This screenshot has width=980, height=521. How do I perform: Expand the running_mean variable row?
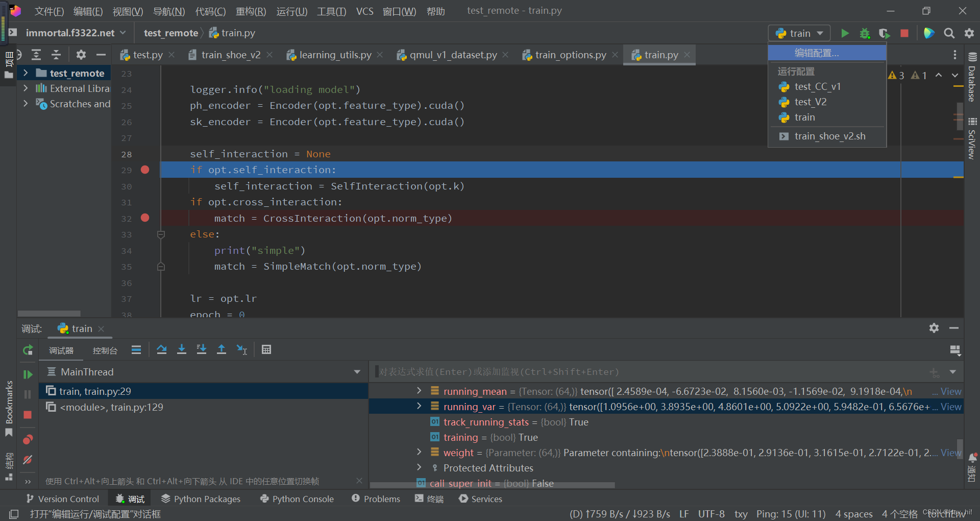click(419, 391)
